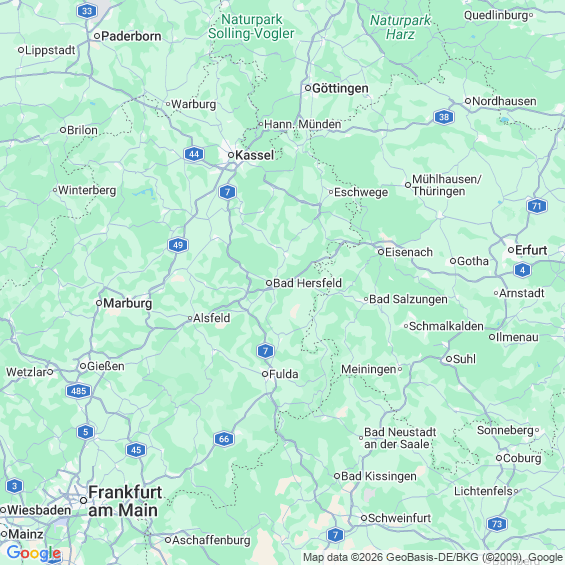Click the Marburg city label

click(128, 303)
